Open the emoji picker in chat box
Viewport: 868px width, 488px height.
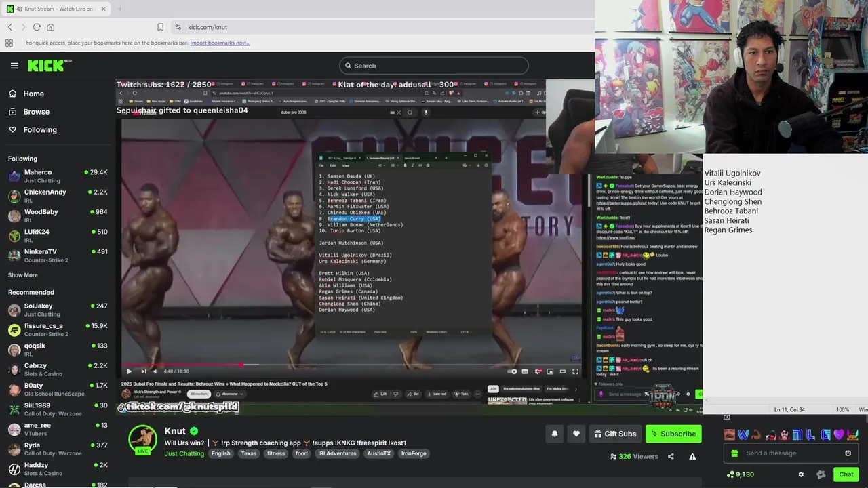[x=848, y=453]
